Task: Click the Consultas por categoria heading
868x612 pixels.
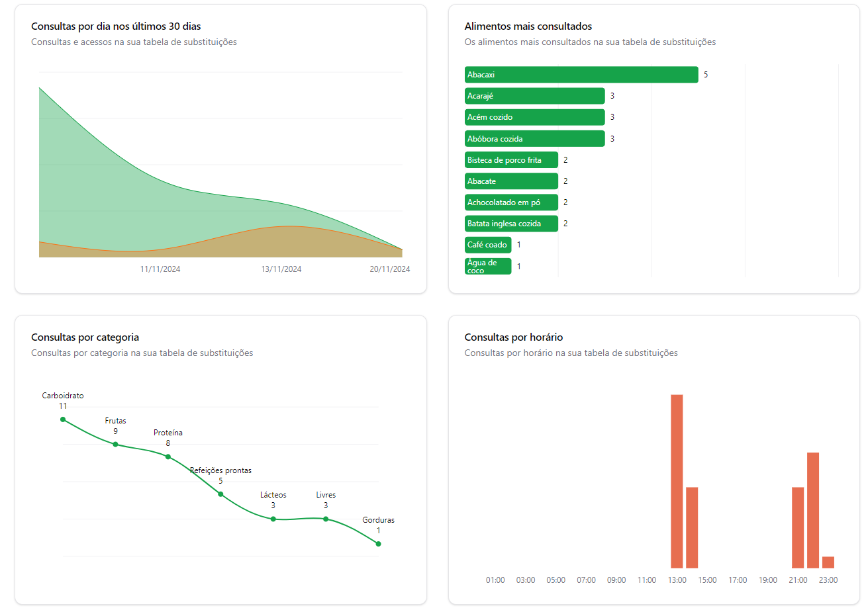Action: [x=85, y=337]
